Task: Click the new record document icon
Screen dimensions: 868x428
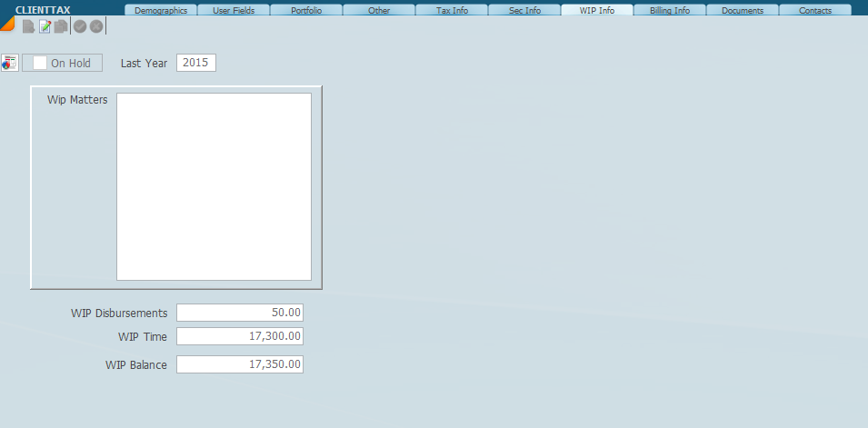Action: (x=28, y=27)
